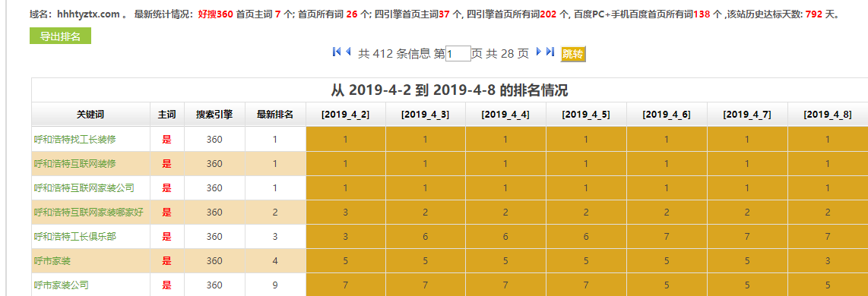Go to previous page arrow icon
This screenshot has width=868, height=296.
pyautogui.click(x=348, y=52)
